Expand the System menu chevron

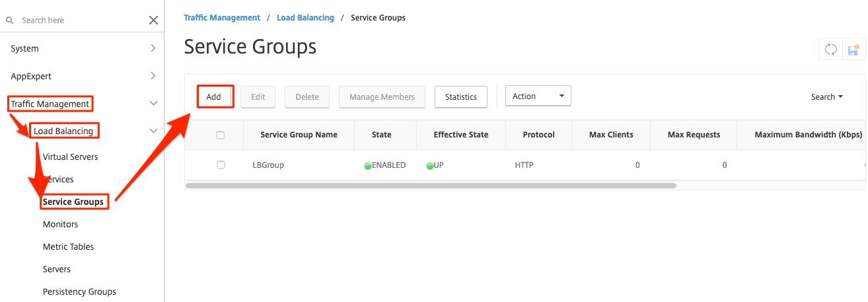pyautogui.click(x=153, y=48)
